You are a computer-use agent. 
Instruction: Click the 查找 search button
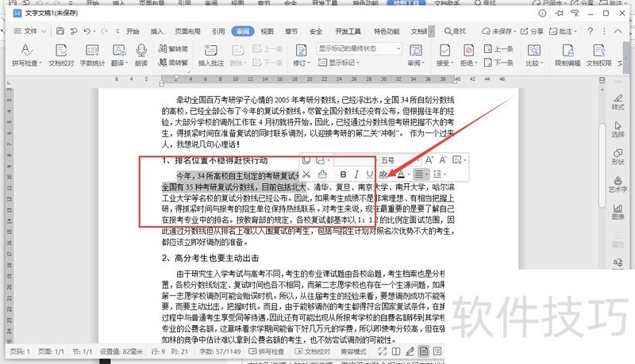455,31
